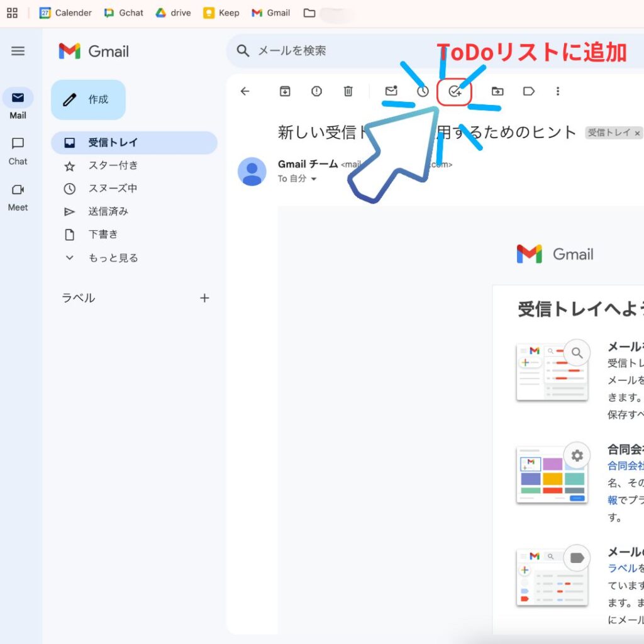This screenshot has height=644, width=644.
Task: Click the Gmail logo
Action: 94,52
